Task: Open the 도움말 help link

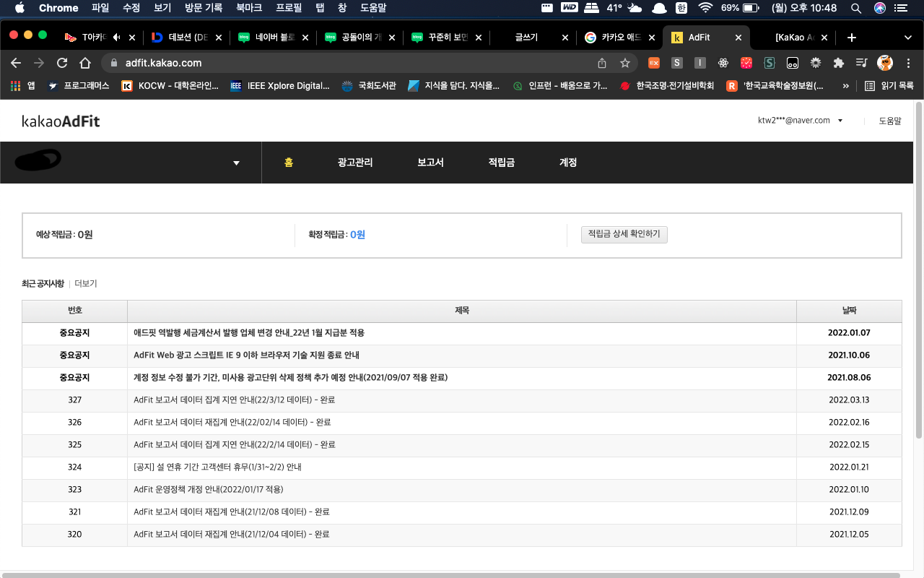Action: click(x=890, y=121)
